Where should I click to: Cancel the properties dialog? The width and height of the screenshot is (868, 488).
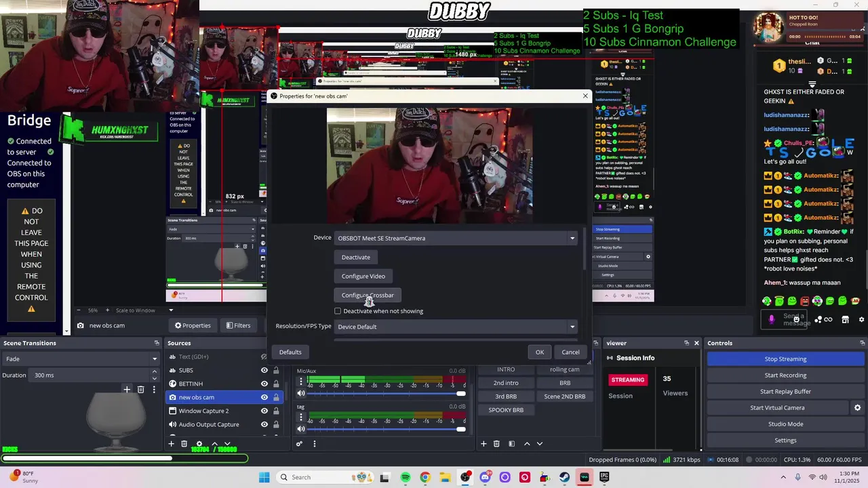click(570, 352)
